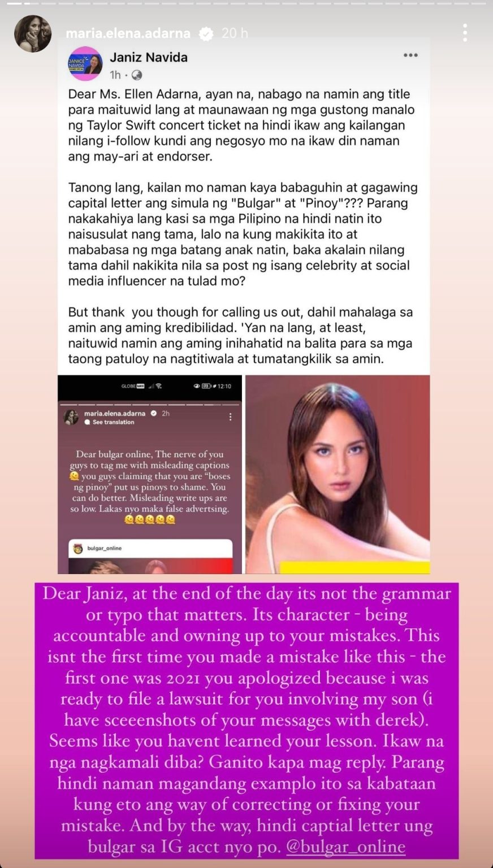Viewport: 493px width, 868px height.
Task: Click the Janiz Navida page avatar
Action: point(85,64)
